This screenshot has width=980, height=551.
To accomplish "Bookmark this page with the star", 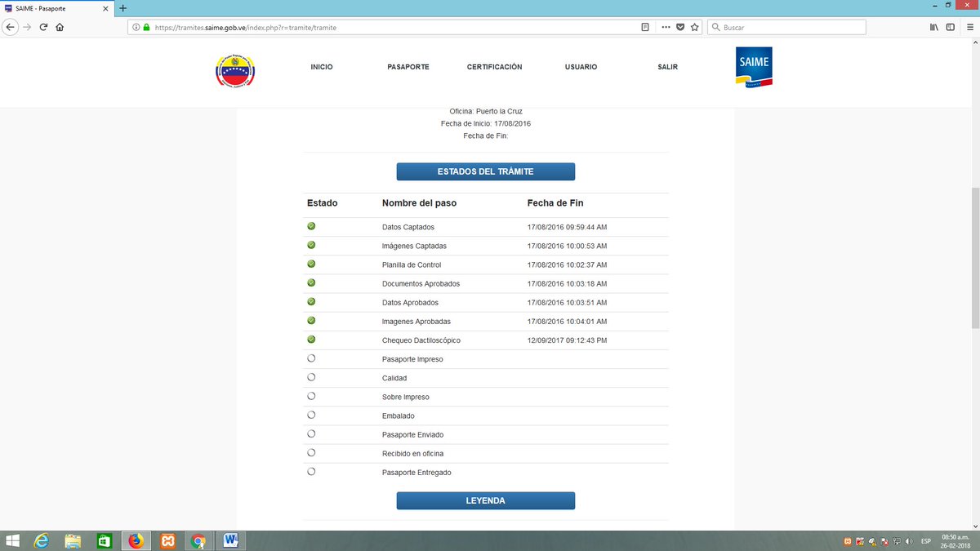I will click(695, 27).
